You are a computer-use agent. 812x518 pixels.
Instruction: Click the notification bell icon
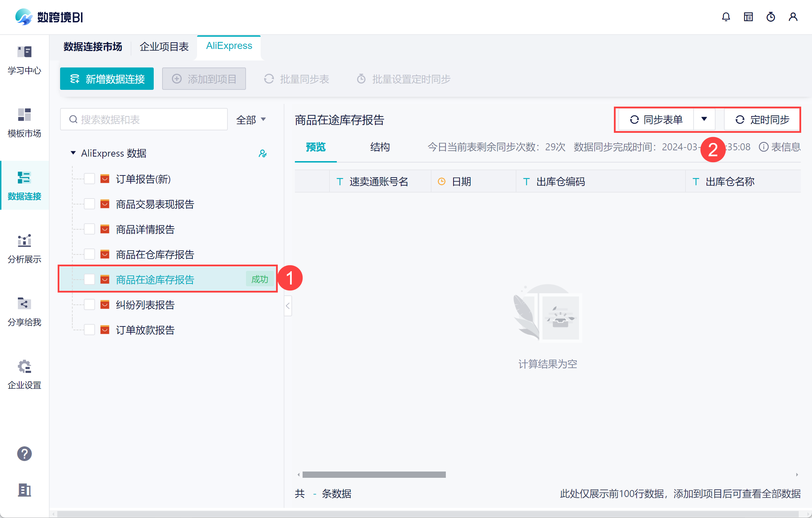pos(726,17)
